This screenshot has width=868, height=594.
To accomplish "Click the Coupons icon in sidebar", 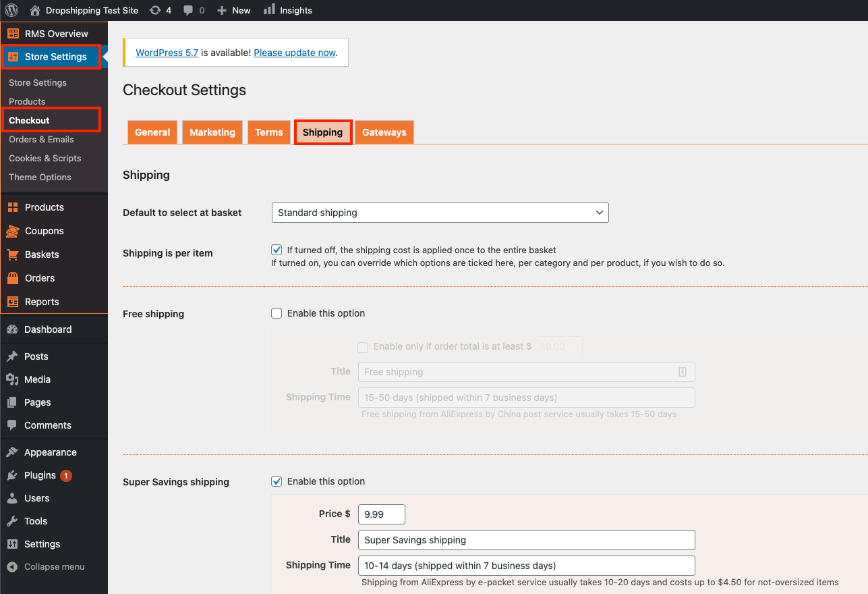I will [13, 231].
